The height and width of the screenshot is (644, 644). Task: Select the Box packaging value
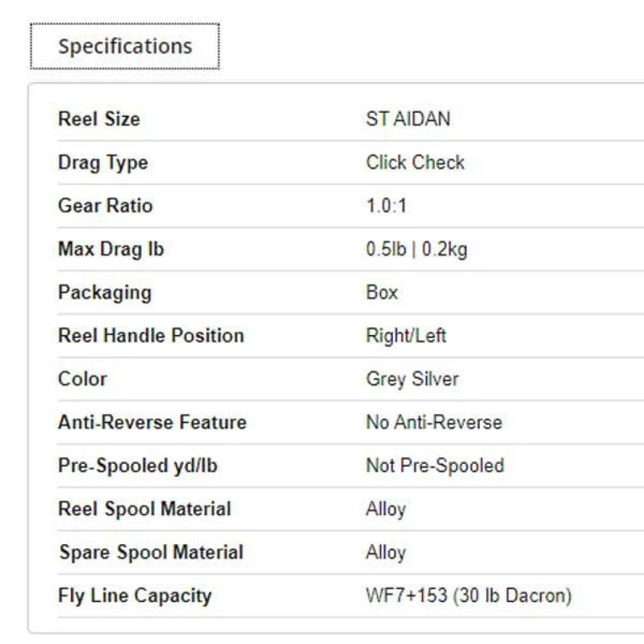tap(382, 292)
